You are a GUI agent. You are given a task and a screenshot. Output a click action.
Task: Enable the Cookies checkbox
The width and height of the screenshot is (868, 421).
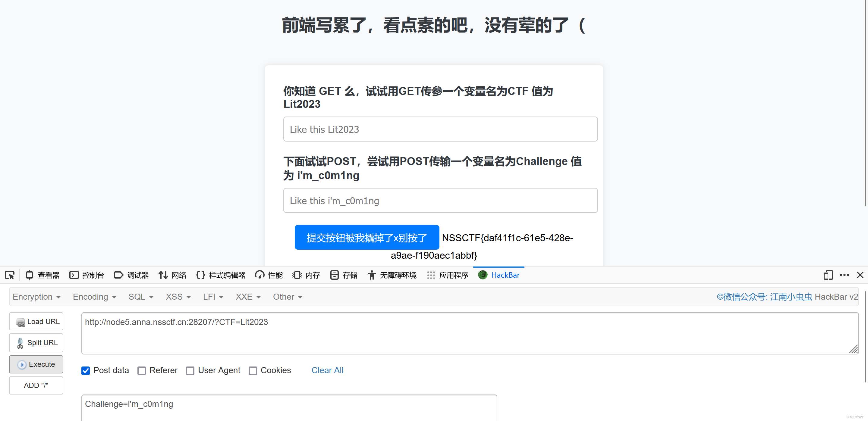coord(253,370)
